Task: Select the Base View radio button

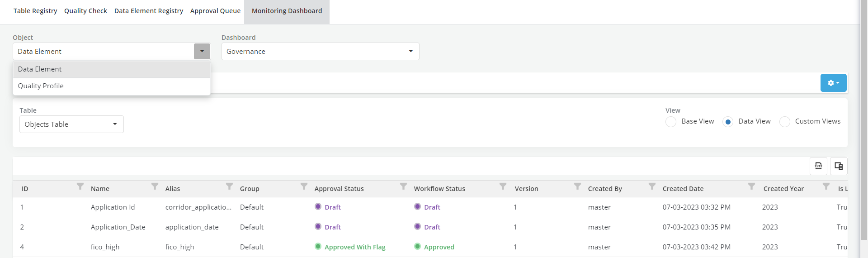Action: click(671, 122)
